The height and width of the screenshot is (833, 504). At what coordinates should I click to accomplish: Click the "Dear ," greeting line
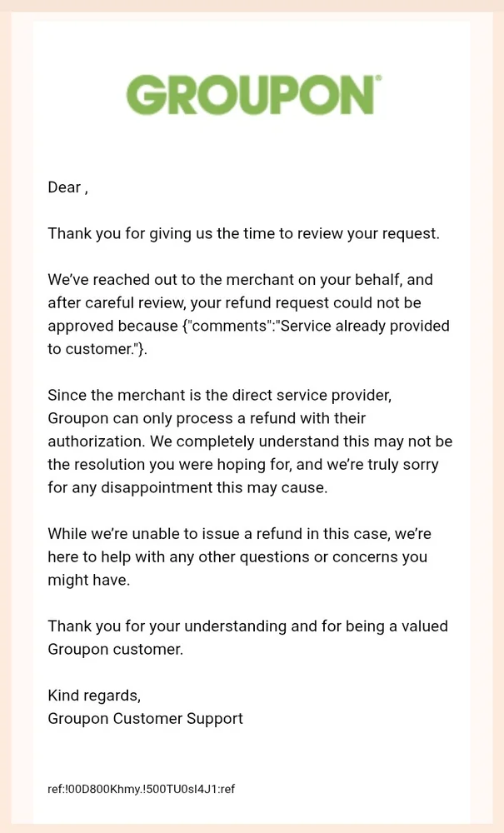point(67,187)
